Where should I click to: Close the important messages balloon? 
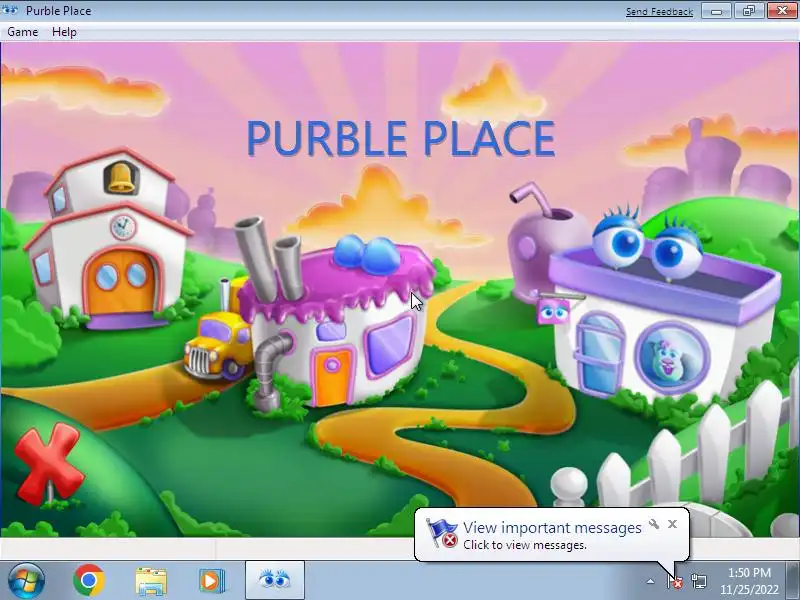coord(672,524)
